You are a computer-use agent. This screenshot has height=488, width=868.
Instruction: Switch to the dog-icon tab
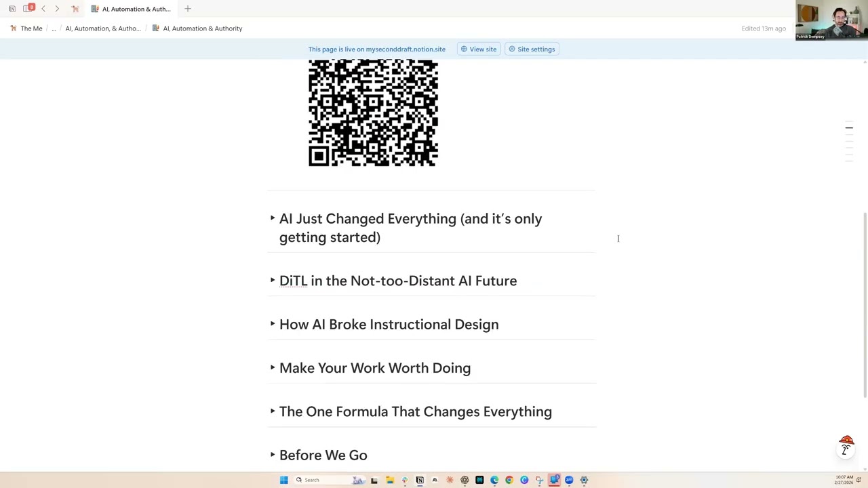[75, 9]
